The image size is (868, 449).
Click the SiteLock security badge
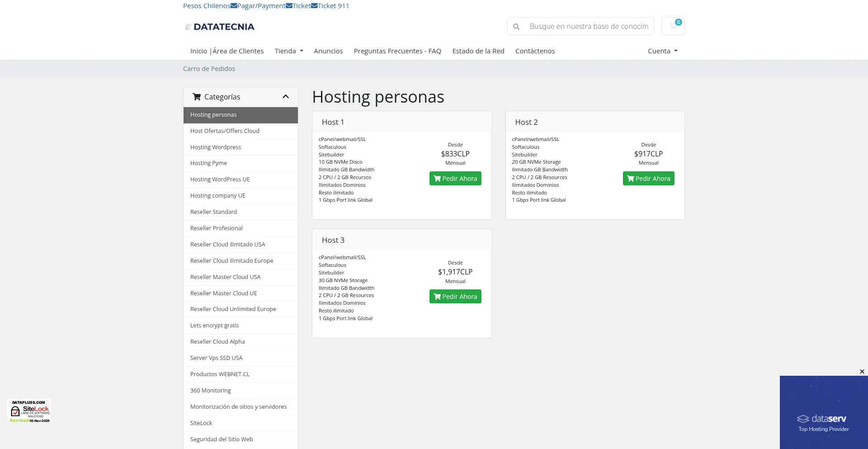30,411
